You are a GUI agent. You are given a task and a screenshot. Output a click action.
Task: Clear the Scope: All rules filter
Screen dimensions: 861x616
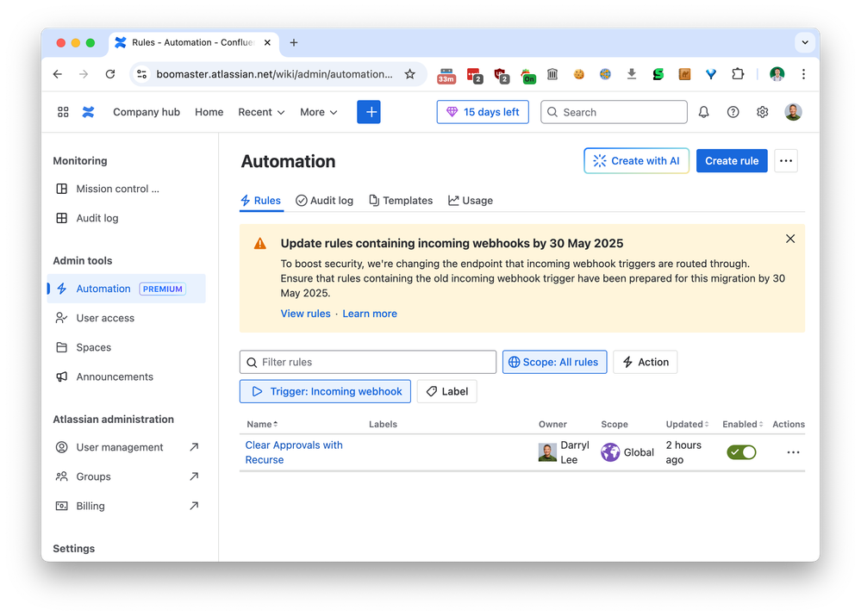(x=554, y=362)
